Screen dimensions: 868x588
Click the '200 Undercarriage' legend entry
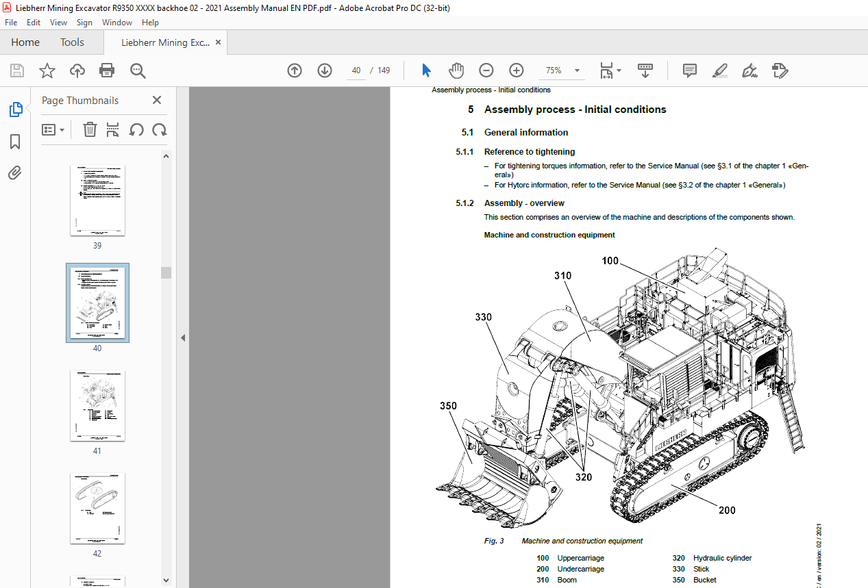pyautogui.click(x=570, y=569)
